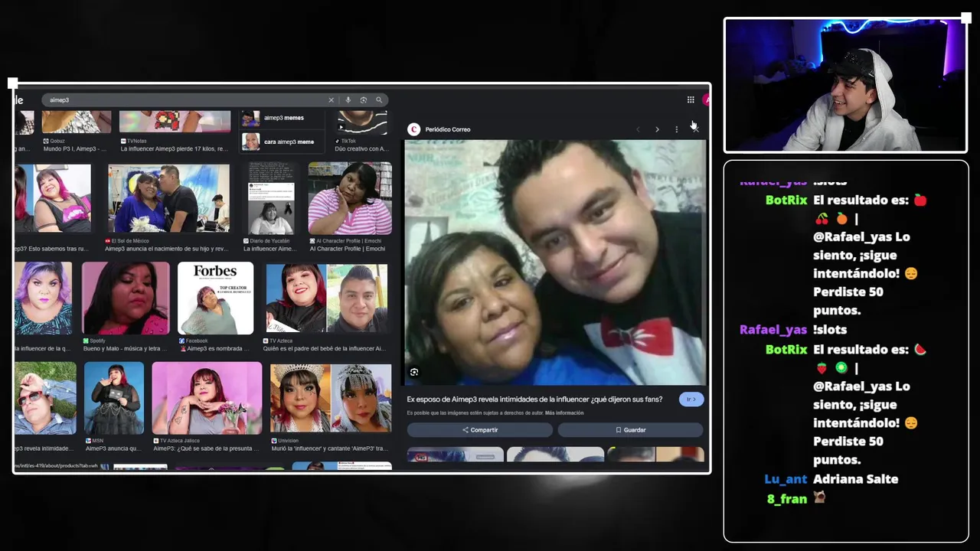Select the 'cara aimep3 meme' suggestion
This screenshot has height=551, width=980.
[x=282, y=142]
